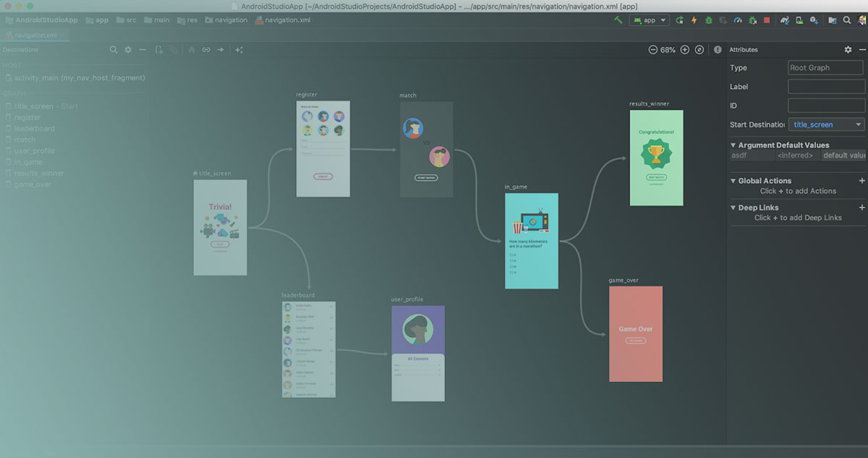
Task: Open the Start Destination dropdown
Action: (x=825, y=124)
